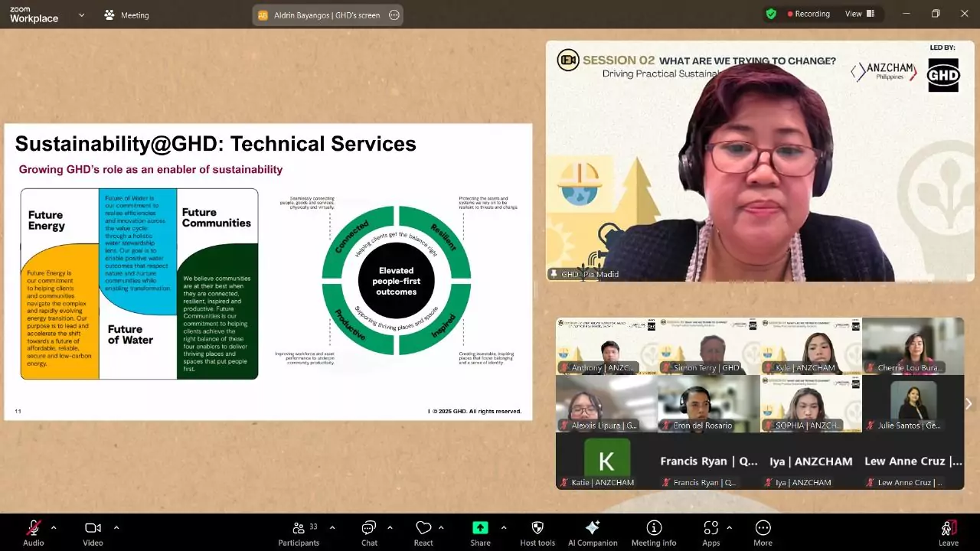Select Iya ANZCHAM participant tile
Viewport: 980px width, 551px height.
pyautogui.click(x=811, y=461)
